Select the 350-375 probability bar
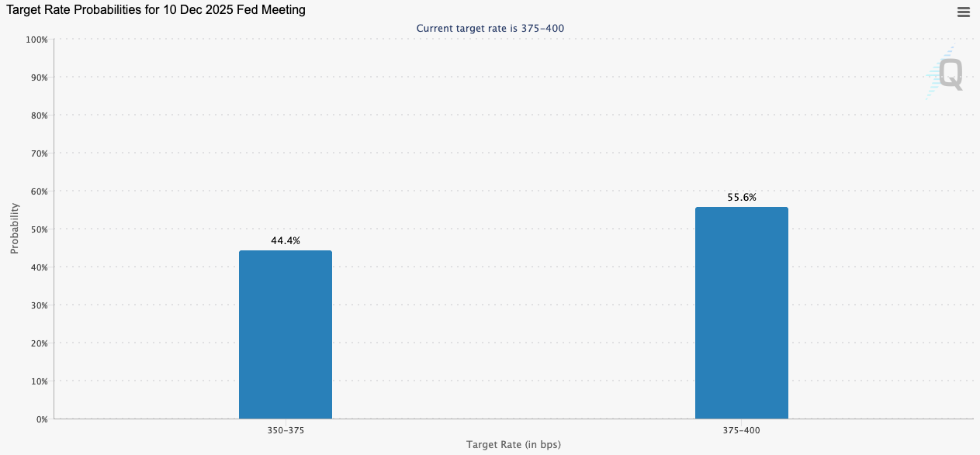The image size is (980, 455). 285,334
